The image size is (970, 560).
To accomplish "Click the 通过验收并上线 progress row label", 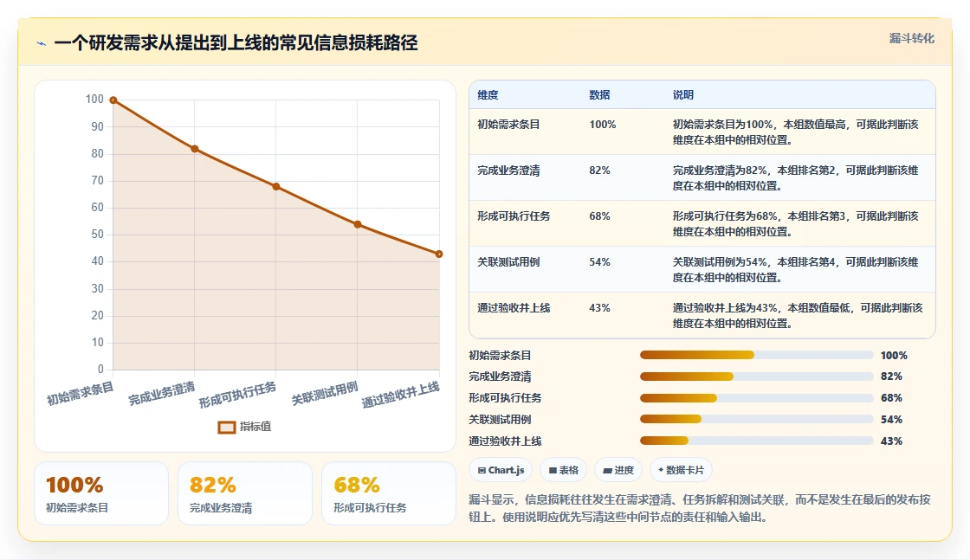I will pyautogui.click(x=505, y=441).
